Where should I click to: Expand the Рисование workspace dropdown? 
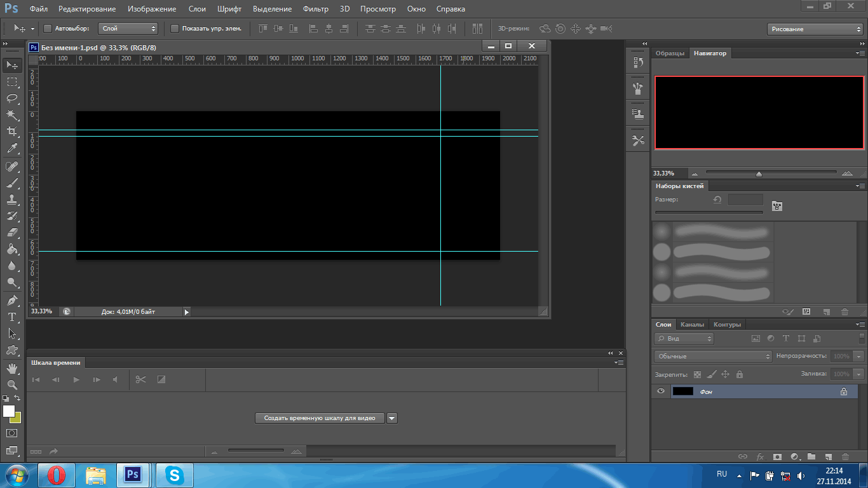pos(815,29)
